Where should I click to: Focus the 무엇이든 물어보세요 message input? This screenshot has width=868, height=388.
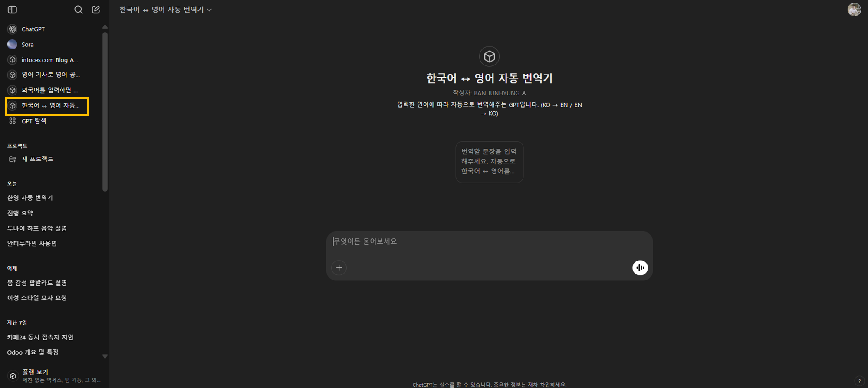(x=490, y=241)
